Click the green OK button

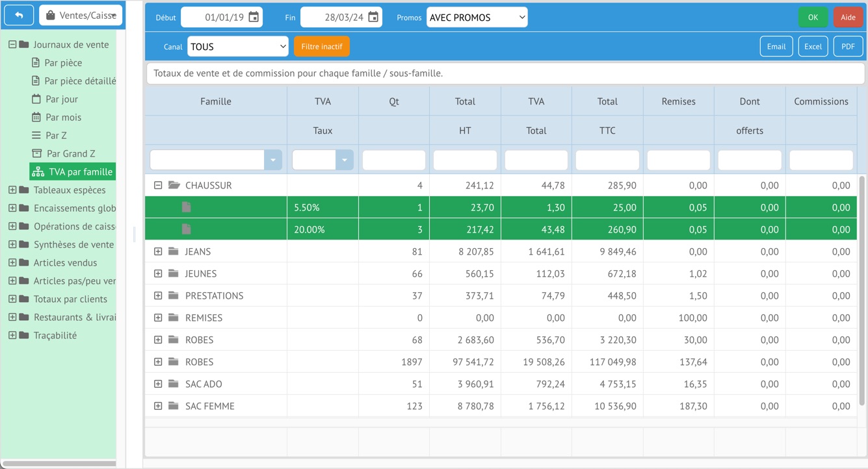tap(813, 18)
